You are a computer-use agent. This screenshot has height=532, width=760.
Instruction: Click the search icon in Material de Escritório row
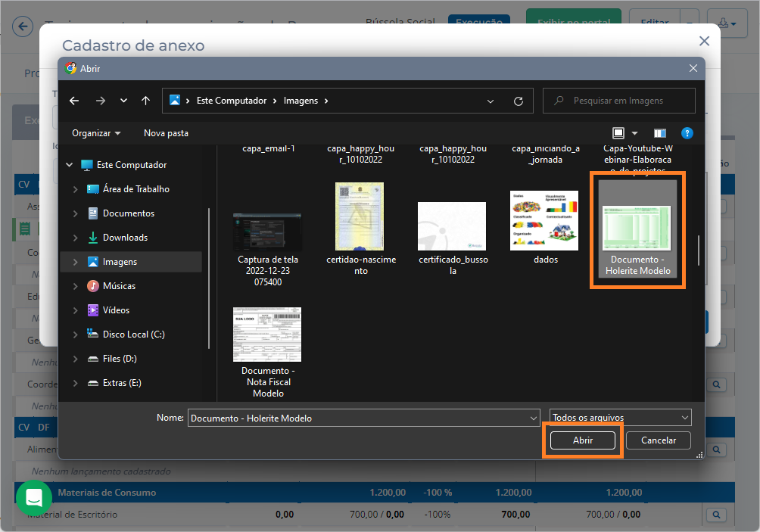click(716, 515)
